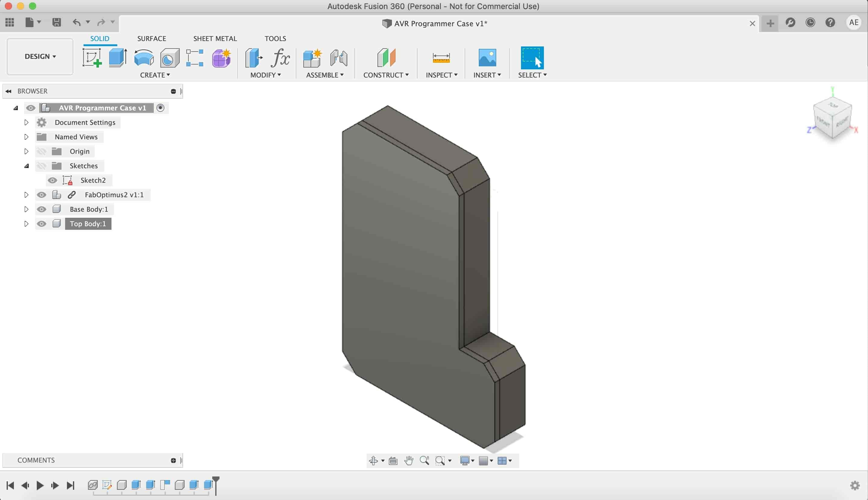This screenshot has height=500, width=868.
Task: Select the Extrude tool
Action: click(x=118, y=58)
